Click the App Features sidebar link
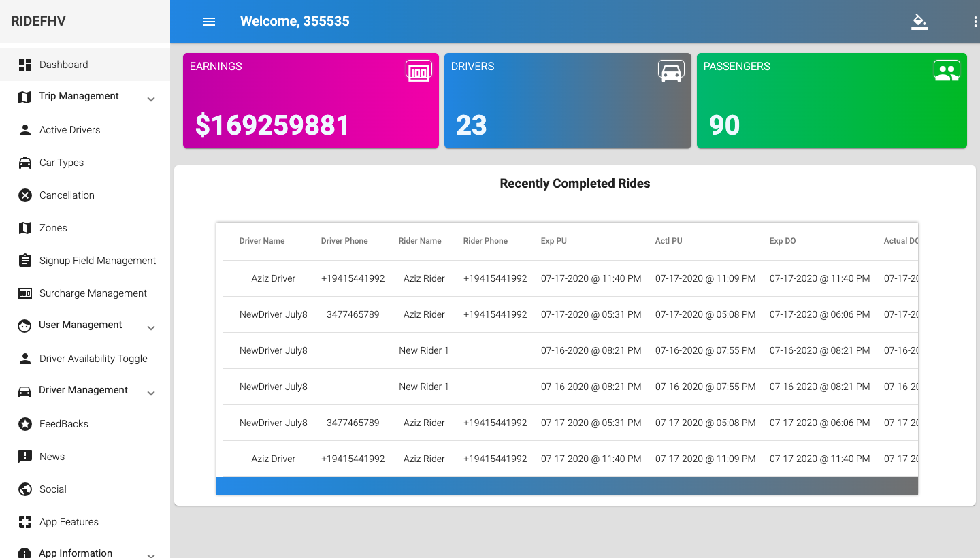Image resolution: width=980 pixels, height=558 pixels. tap(70, 521)
